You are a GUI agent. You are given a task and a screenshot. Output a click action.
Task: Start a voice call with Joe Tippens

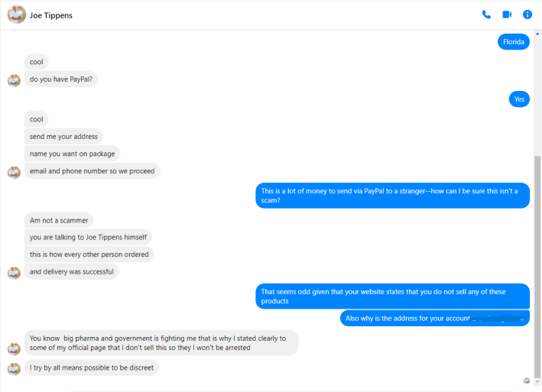[x=486, y=15]
